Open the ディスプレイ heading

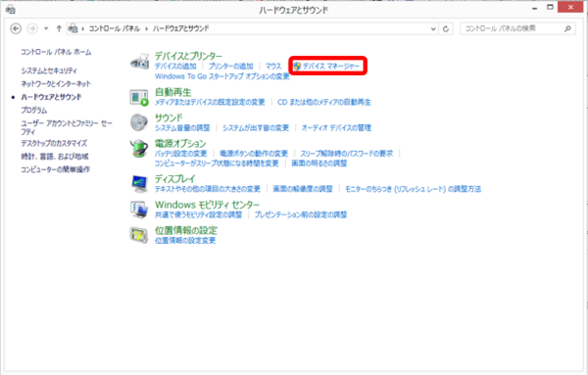pyautogui.click(x=175, y=179)
